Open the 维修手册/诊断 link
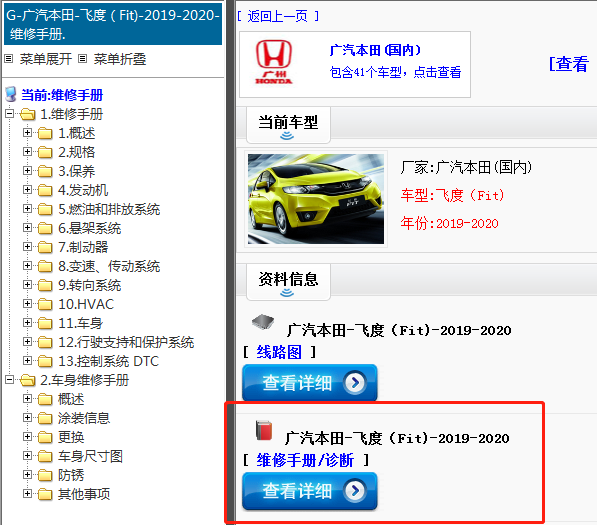Image resolution: width=597 pixels, height=525 pixels. click(x=305, y=460)
